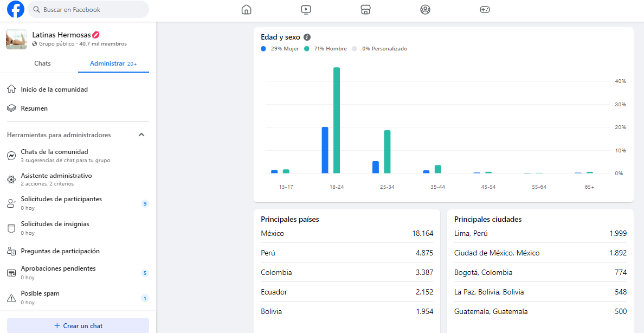Click the green Hombre bar for 25-34
The image size is (644, 333).
click(x=387, y=152)
